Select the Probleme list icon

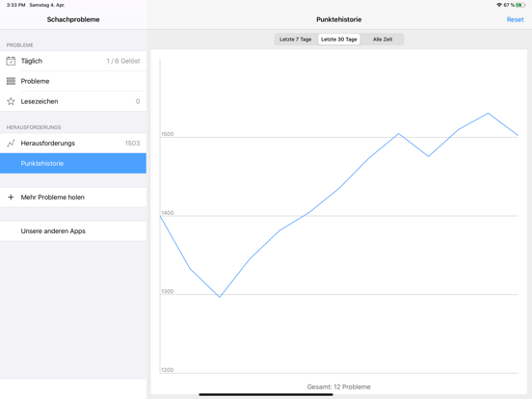11,81
